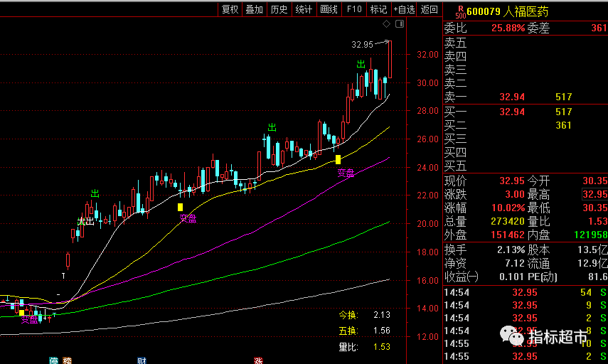
Task: Click the 今开 30.35 value
Action: [x=595, y=181]
